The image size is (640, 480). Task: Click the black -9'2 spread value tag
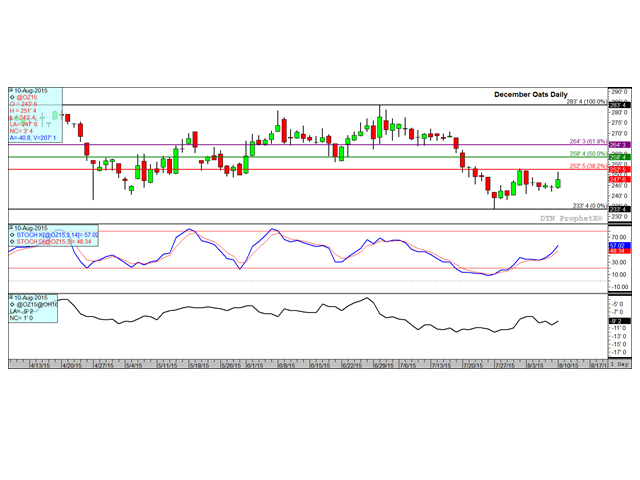tap(620, 321)
